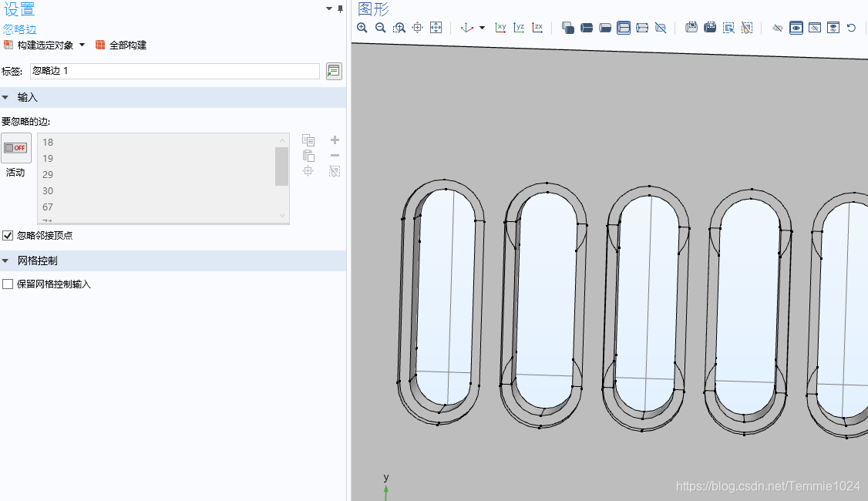The width and height of the screenshot is (868, 501).
Task: Switch to the xy view
Action: (x=500, y=28)
